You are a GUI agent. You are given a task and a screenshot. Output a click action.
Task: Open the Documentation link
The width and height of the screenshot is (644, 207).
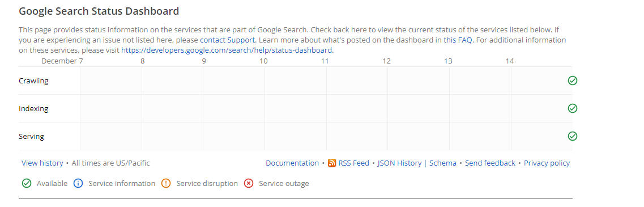292,163
